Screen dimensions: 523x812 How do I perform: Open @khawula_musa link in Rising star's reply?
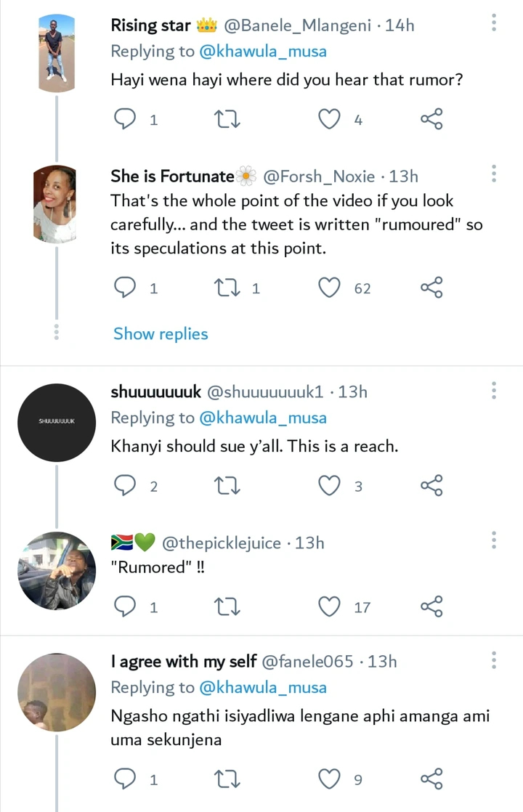click(263, 52)
